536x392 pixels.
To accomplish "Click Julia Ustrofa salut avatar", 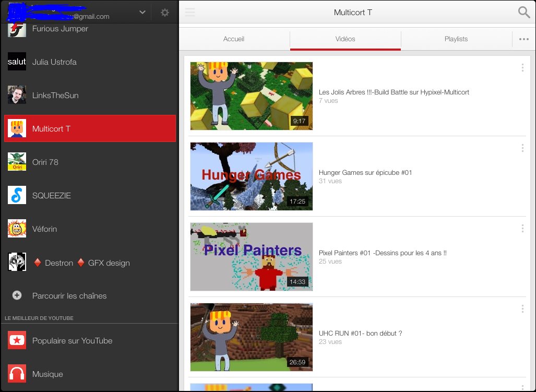I will click(x=17, y=62).
